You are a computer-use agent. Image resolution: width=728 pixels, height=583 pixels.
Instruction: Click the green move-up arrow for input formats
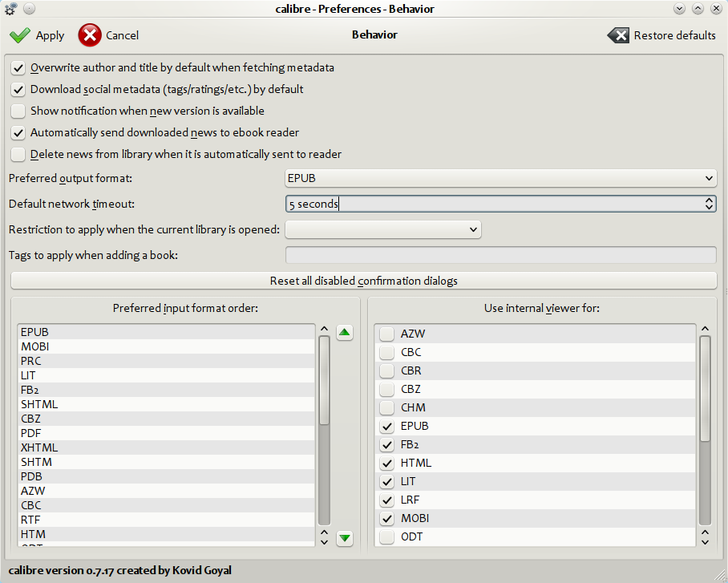coord(344,332)
